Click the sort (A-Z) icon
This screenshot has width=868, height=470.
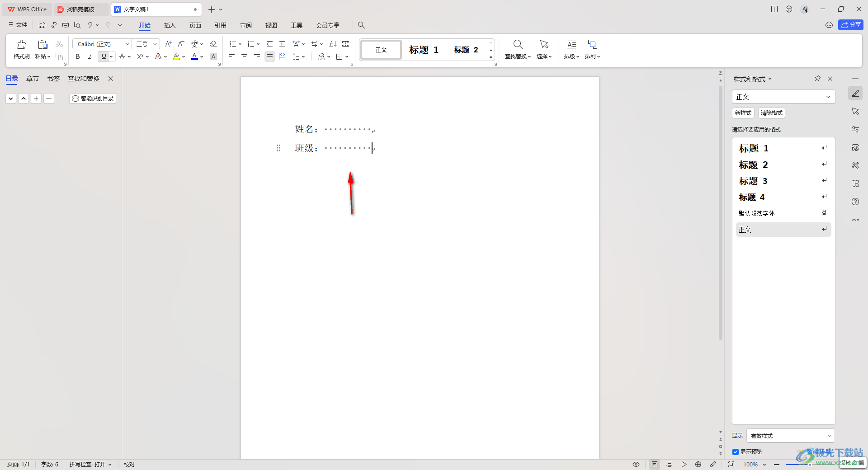(x=333, y=44)
